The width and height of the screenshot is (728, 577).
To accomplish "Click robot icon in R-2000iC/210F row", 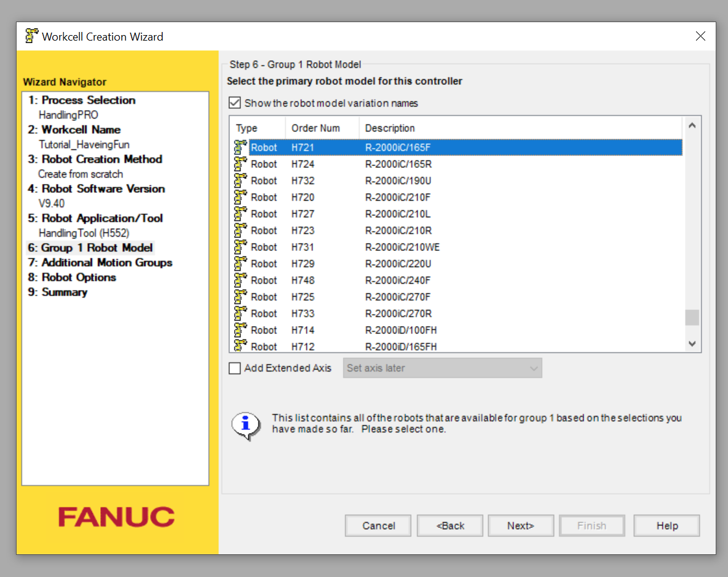I will (x=240, y=197).
